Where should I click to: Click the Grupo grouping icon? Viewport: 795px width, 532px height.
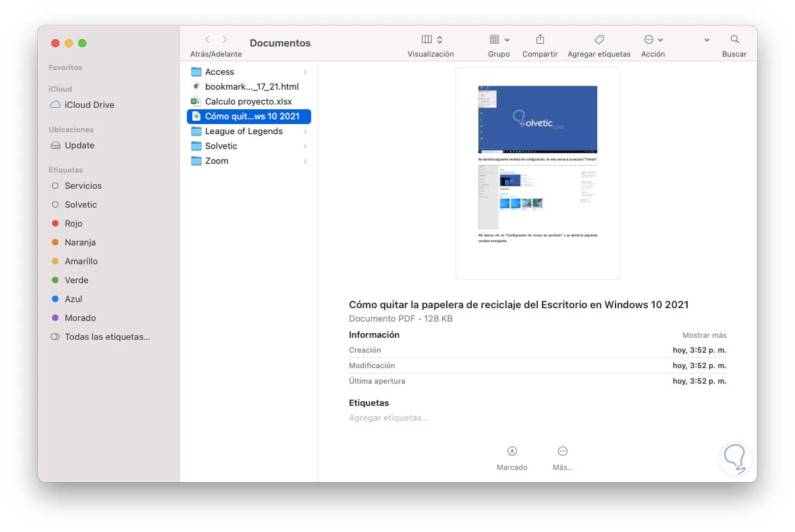494,39
